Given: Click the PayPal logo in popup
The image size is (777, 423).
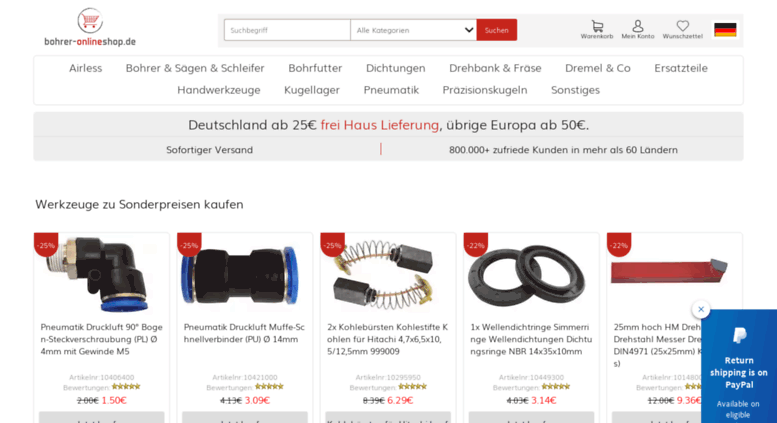Looking at the screenshot, I should 739,336.
